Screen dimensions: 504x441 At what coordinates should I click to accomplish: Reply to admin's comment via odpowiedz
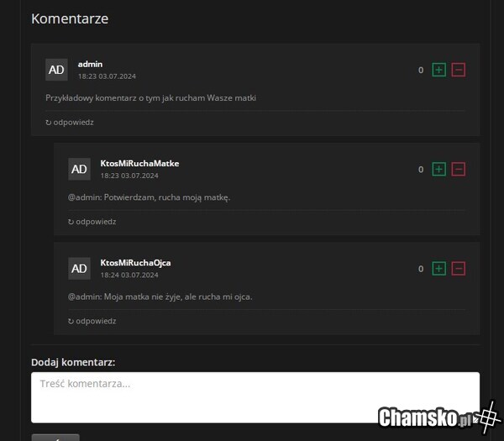click(70, 122)
